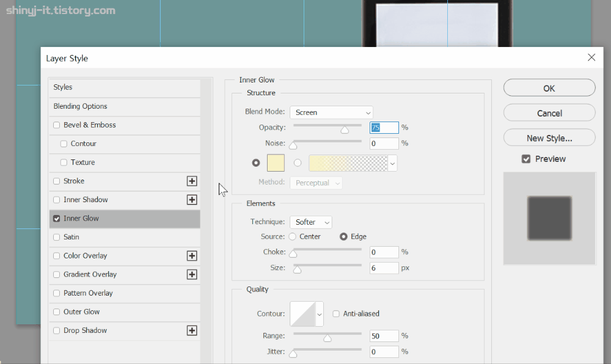The image size is (611, 364).
Task: Open the Technique Softer dropdown
Action: [310, 222]
